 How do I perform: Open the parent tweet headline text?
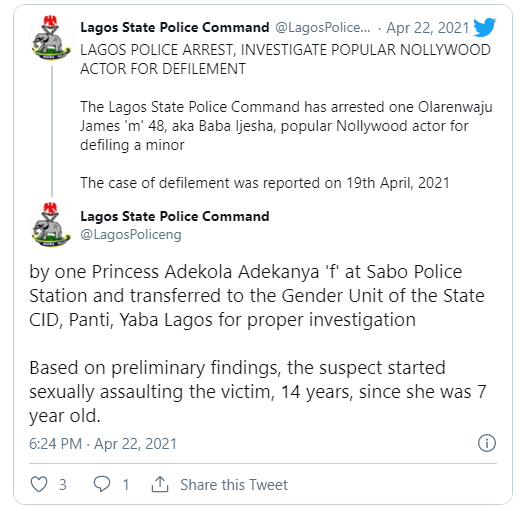click(285, 59)
